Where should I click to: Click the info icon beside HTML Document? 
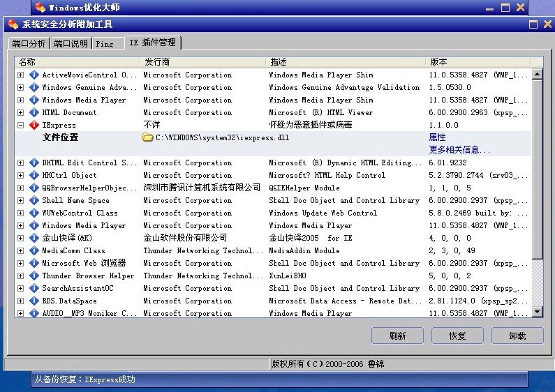(34, 113)
